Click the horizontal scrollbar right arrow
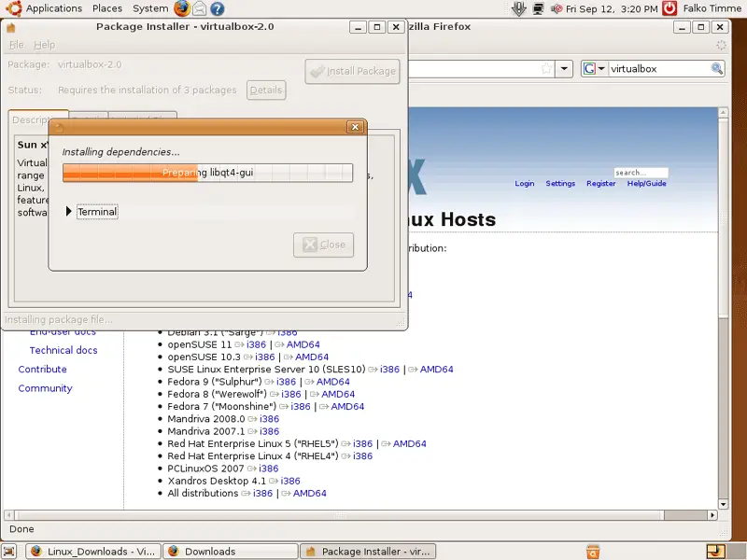The width and height of the screenshot is (747, 560). point(712,515)
